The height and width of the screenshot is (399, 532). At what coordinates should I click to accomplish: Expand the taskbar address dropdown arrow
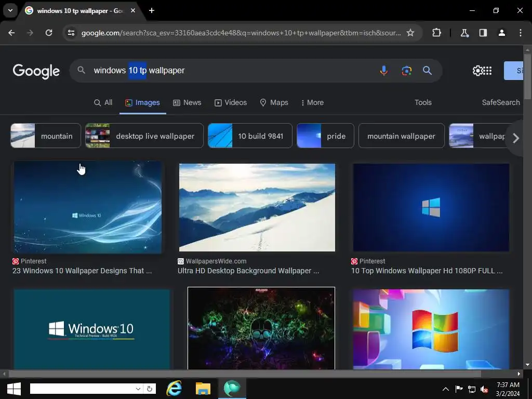click(138, 389)
